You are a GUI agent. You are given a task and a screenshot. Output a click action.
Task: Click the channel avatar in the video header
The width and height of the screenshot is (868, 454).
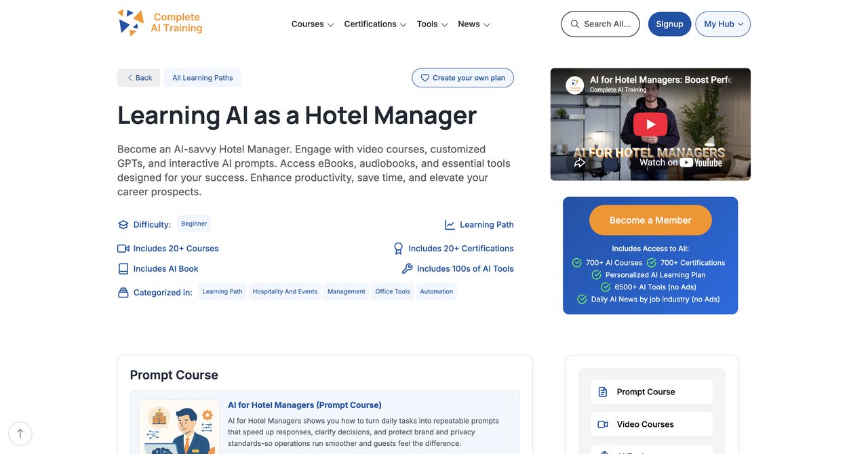point(575,85)
